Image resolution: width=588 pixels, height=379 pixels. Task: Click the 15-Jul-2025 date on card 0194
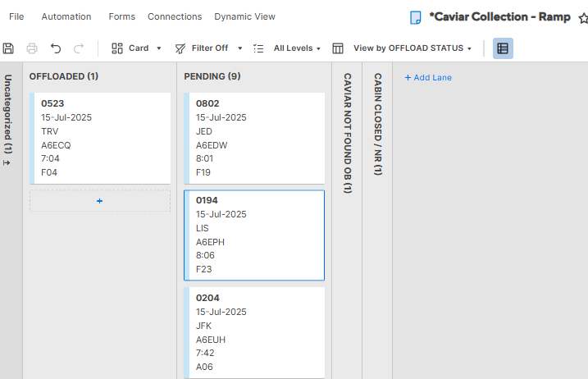(x=221, y=214)
